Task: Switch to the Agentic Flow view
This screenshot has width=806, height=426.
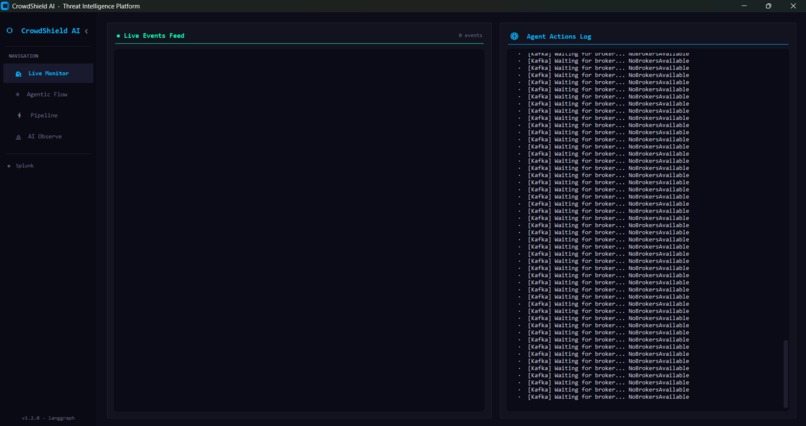Action: (47, 95)
